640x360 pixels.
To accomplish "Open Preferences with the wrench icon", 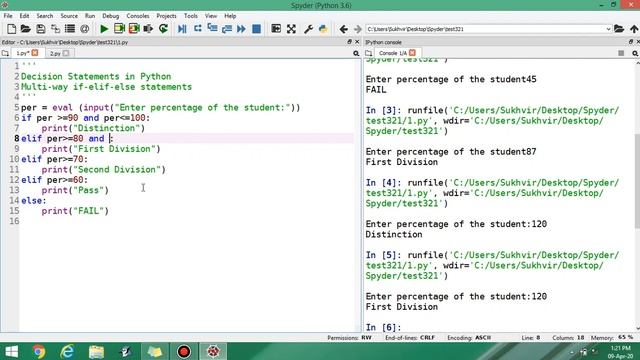I will coord(308,29).
